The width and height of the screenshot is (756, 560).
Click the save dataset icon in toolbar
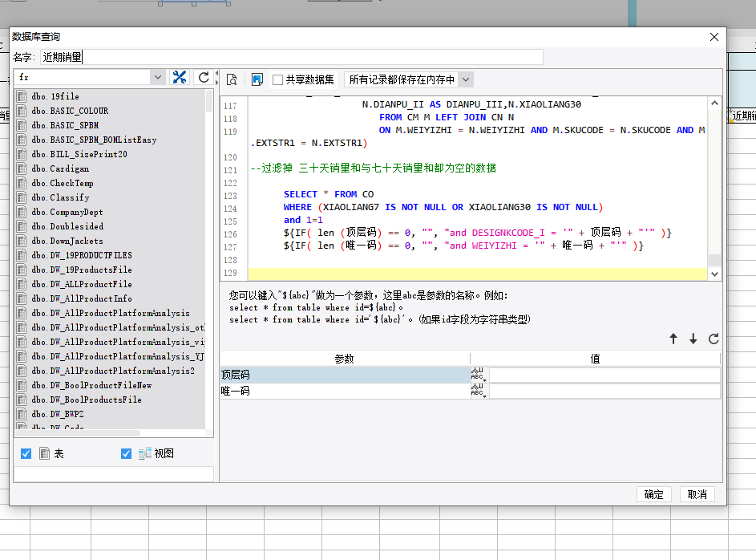coord(257,79)
